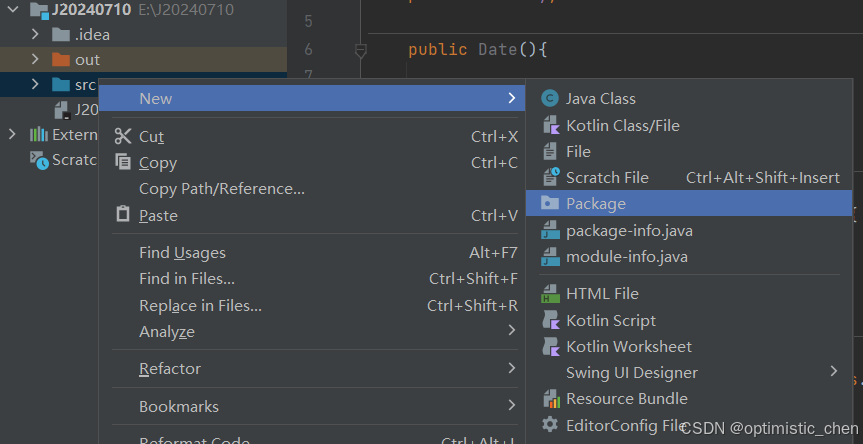Viewport: 863px width, 444px height.
Task: Click the scissors Cut icon
Action: (123, 136)
